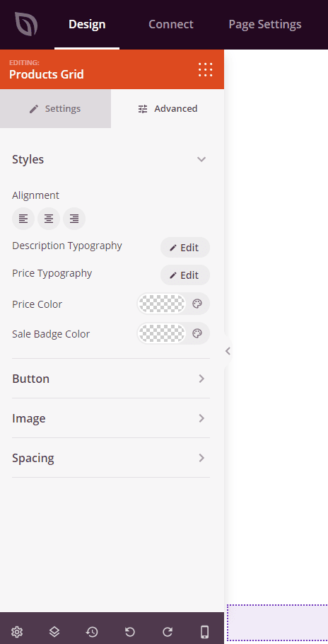Image resolution: width=328 pixels, height=644 pixels.
Task: Edit Description Typography
Action: point(185,248)
